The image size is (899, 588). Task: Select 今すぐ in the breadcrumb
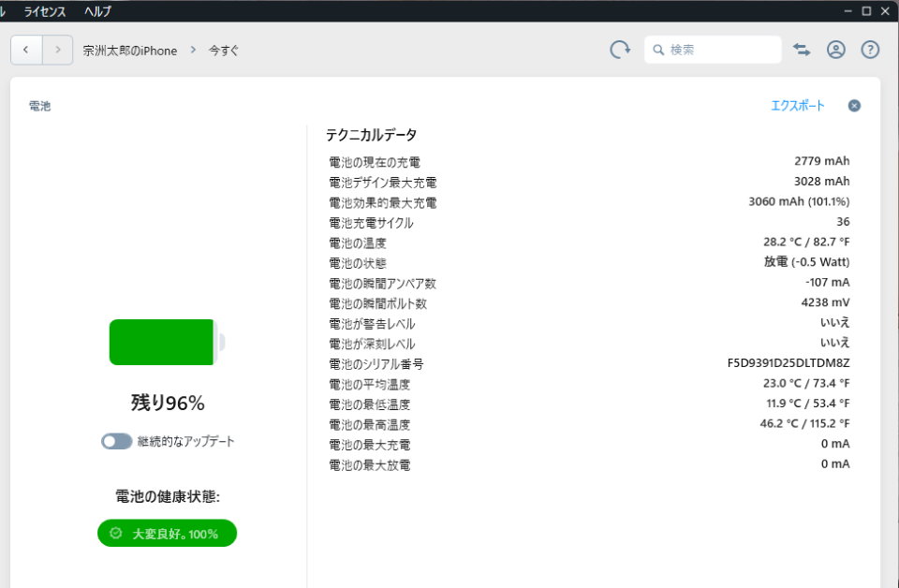(x=224, y=51)
